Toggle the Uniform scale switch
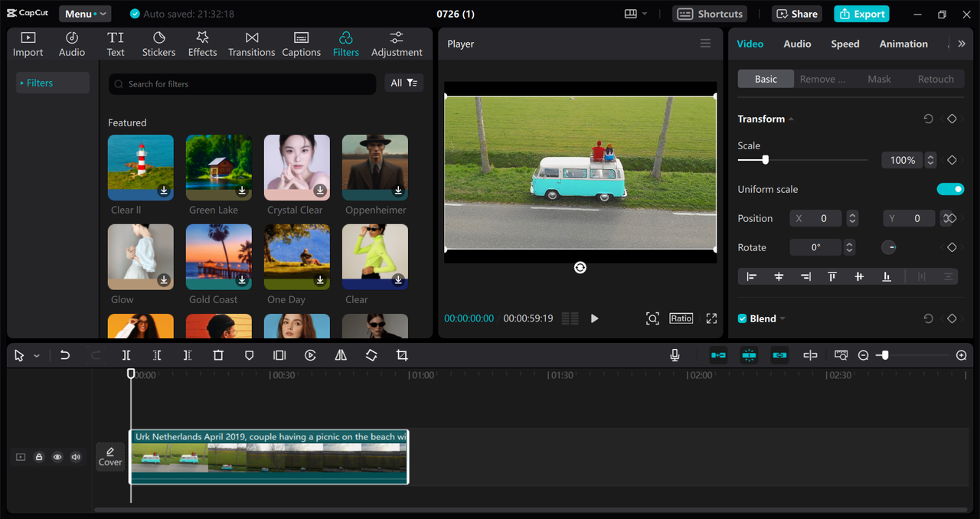This screenshot has width=980, height=519. click(x=950, y=189)
